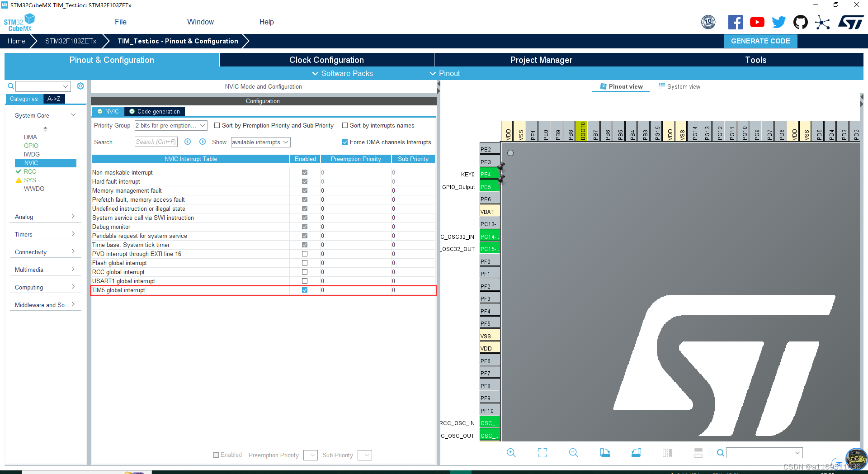The width and height of the screenshot is (868, 474).
Task: Select RCC in System Core list
Action: 30,171
